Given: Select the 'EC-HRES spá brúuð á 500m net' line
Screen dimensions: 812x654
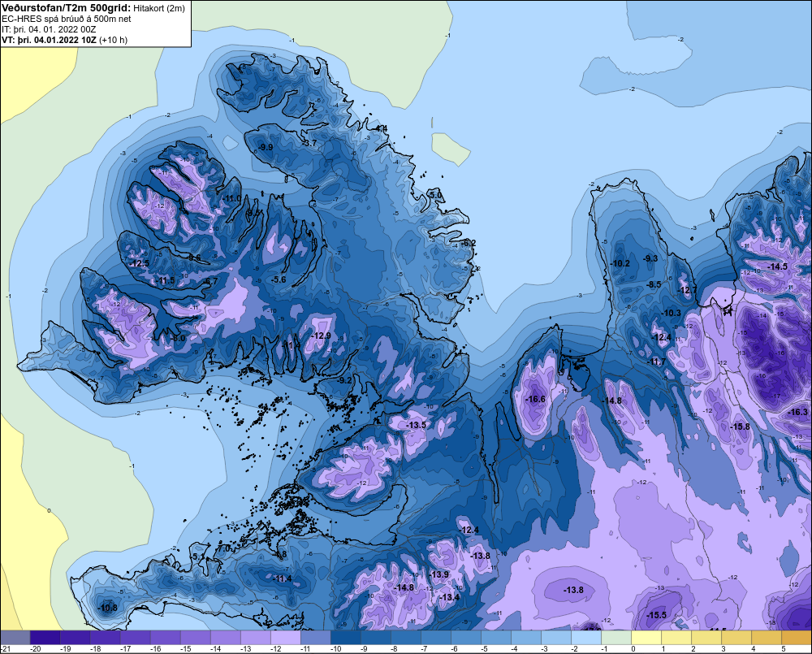Looking at the screenshot, I should click(x=67, y=19).
